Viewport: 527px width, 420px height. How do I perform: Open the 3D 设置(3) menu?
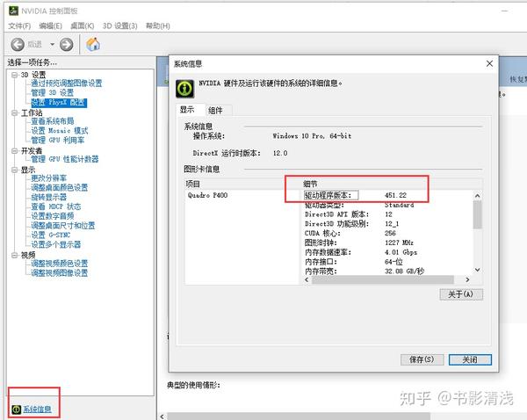click(120, 25)
